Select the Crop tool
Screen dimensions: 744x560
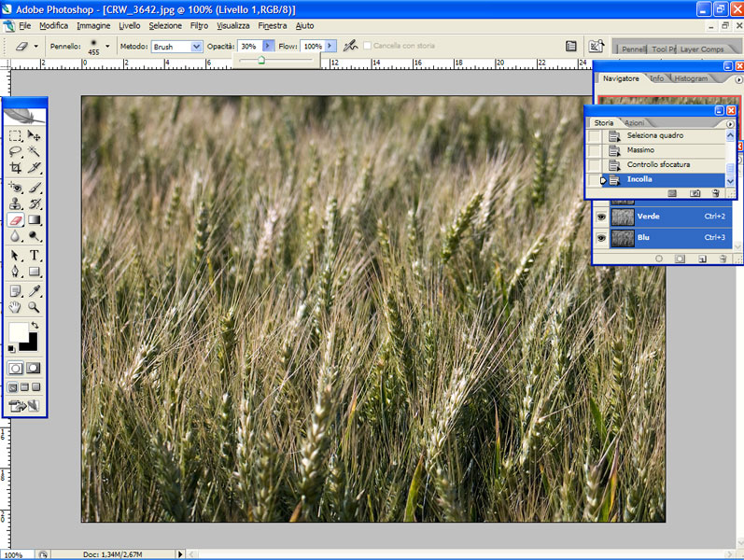16,168
